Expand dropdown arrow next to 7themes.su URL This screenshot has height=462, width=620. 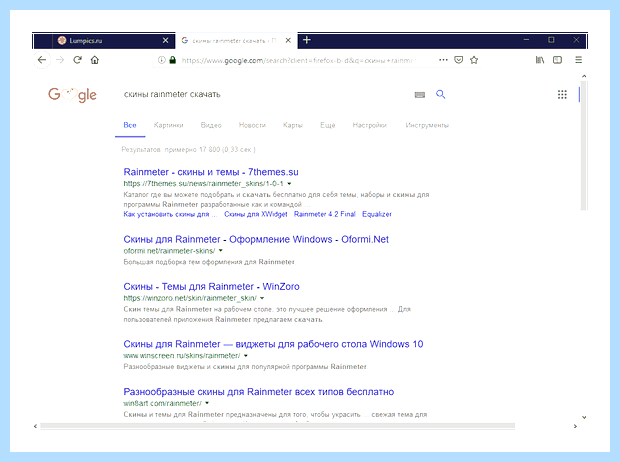(289, 184)
